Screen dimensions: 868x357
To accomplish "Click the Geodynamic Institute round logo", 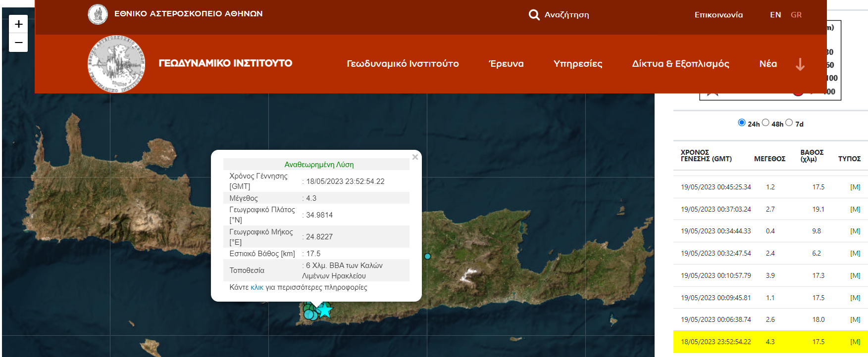I will tap(116, 64).
